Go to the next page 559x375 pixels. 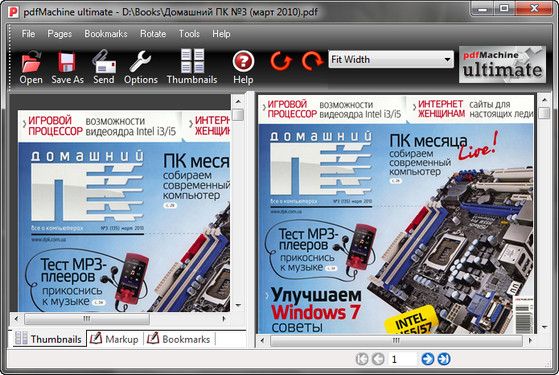427,359
